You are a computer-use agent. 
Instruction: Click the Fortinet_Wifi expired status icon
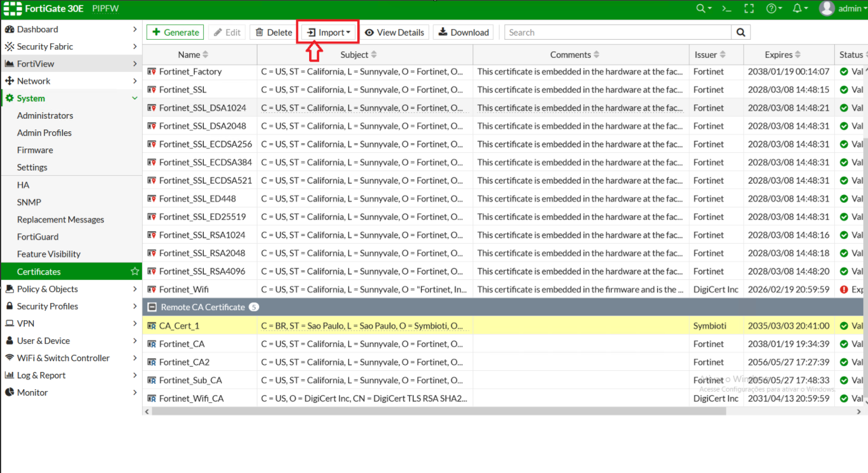tap(844, 289)
